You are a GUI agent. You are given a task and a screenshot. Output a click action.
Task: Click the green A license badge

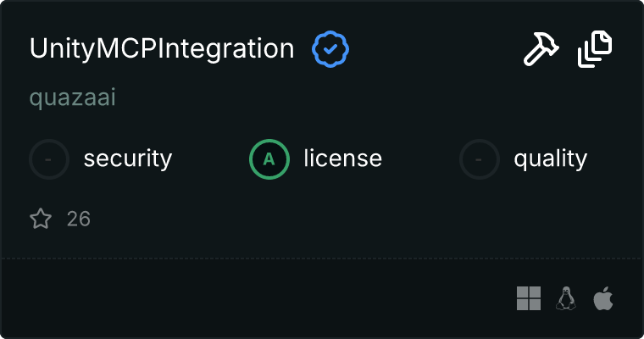[269, 158]
